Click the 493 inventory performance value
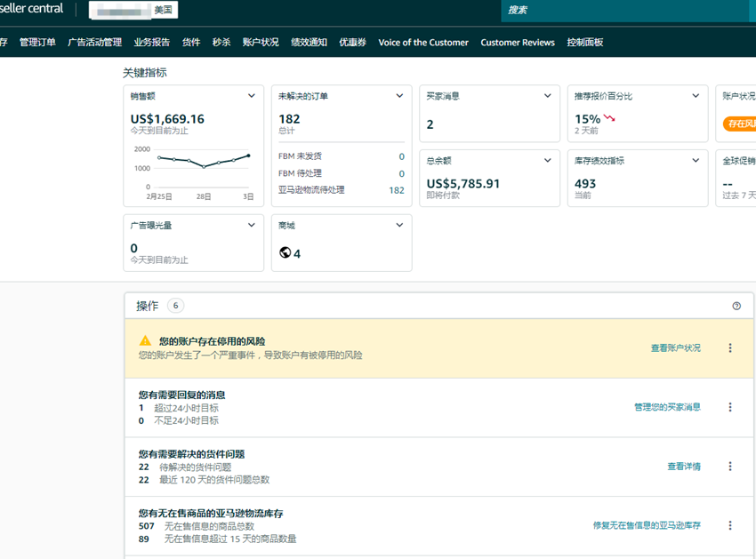Image resolution: width=756 pixels, height=559 pixels. tap(585, 184)
